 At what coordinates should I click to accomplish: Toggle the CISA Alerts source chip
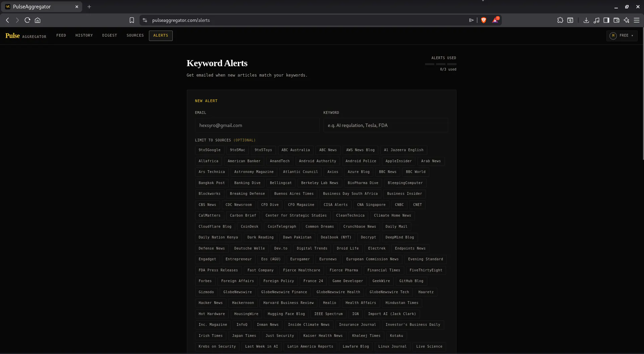(336, 205)
